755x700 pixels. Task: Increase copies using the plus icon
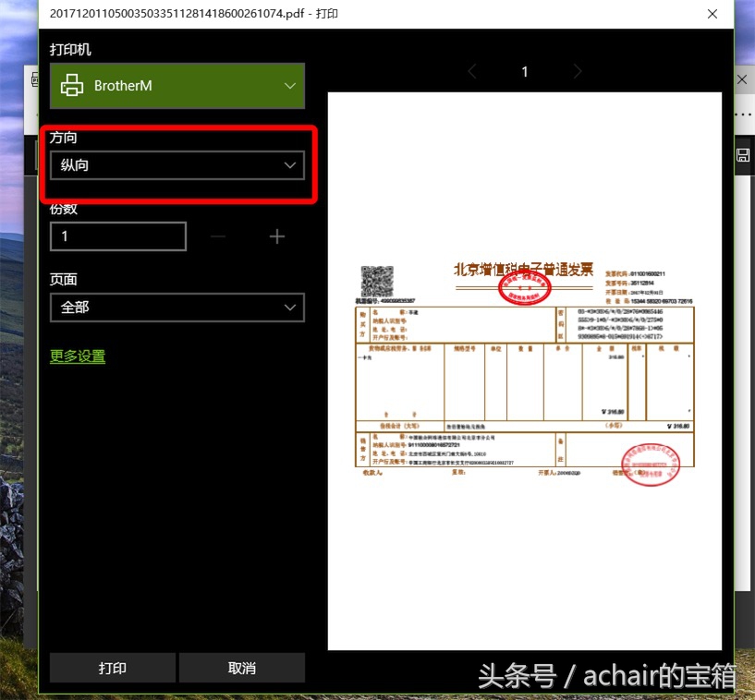(276, 236)
